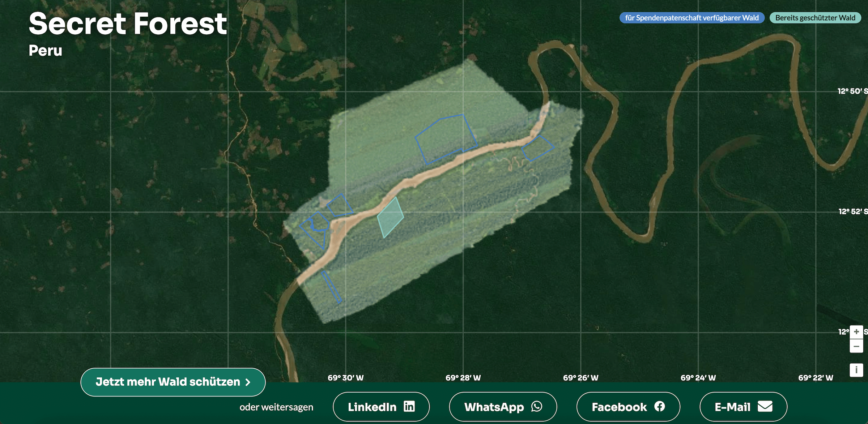Share via the Facebook button
The width and height of the screenshot is (868, 424).
click(619, 407)
